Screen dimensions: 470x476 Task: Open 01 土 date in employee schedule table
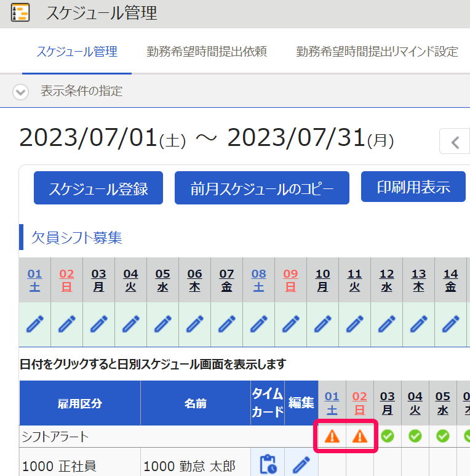coord(332,403)
